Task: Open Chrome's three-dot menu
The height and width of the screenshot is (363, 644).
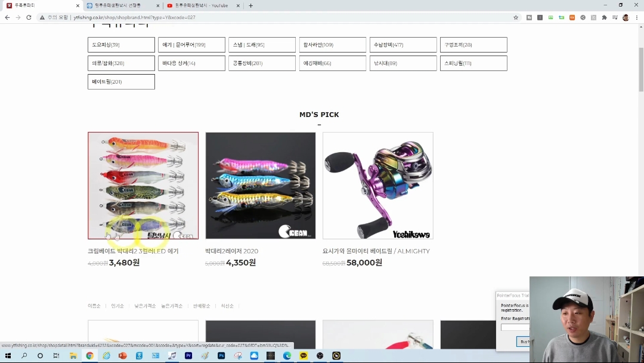Action: tap(637, 17)
